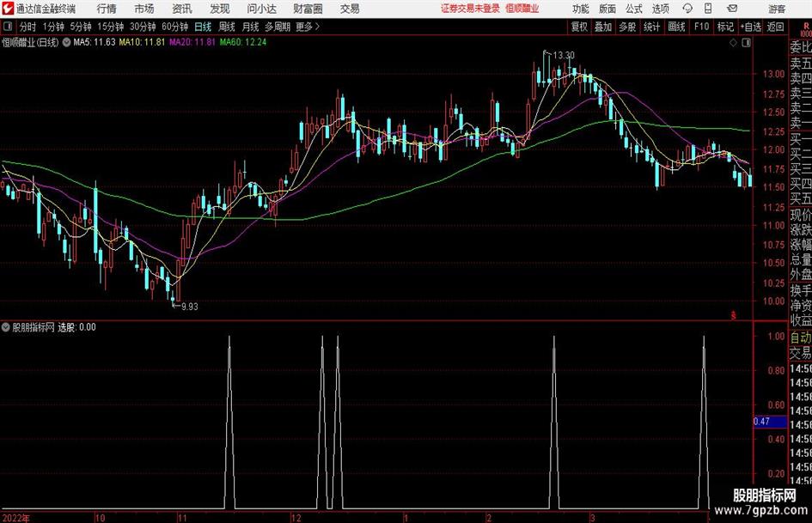Open the 行情 menu

click(107, 9)
